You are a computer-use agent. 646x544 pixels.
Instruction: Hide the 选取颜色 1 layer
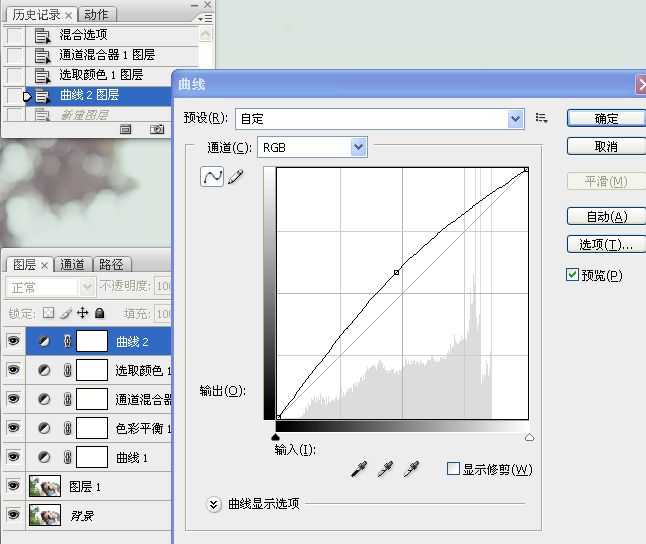pos(13,370)
